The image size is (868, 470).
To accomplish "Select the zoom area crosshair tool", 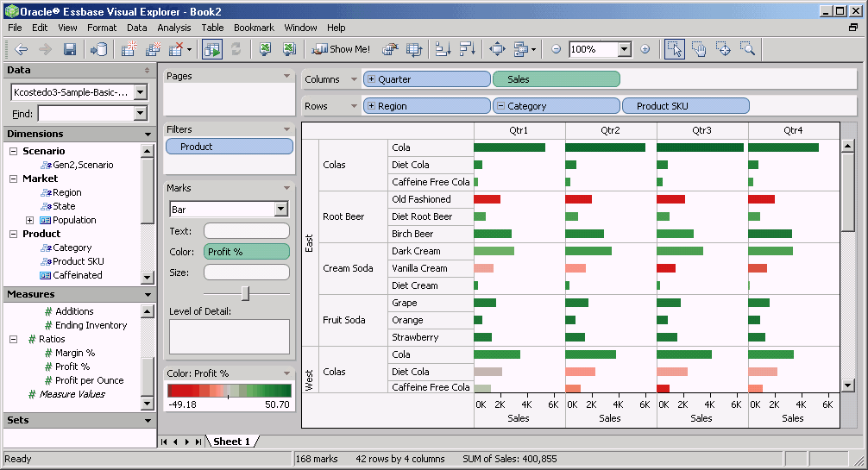I will pyautogui.click(x=723, y=49).
